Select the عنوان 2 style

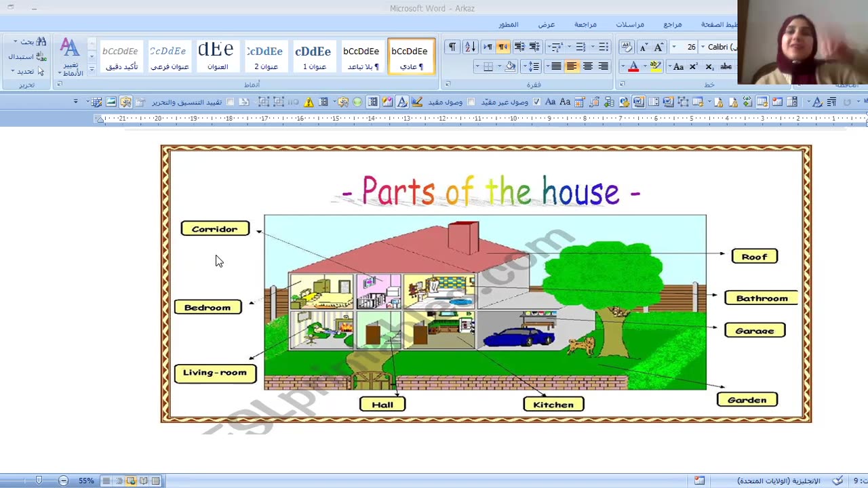tap(265, 57)
